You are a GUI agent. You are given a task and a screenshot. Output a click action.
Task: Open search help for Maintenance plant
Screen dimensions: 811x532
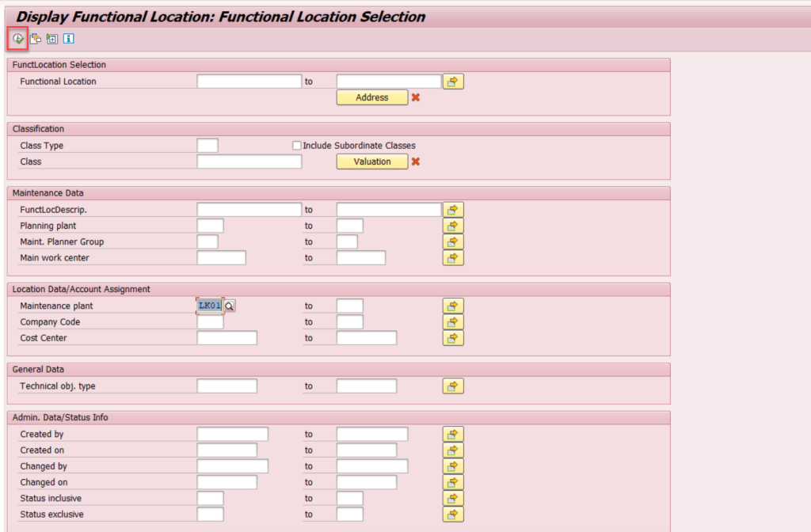[230, 305]
